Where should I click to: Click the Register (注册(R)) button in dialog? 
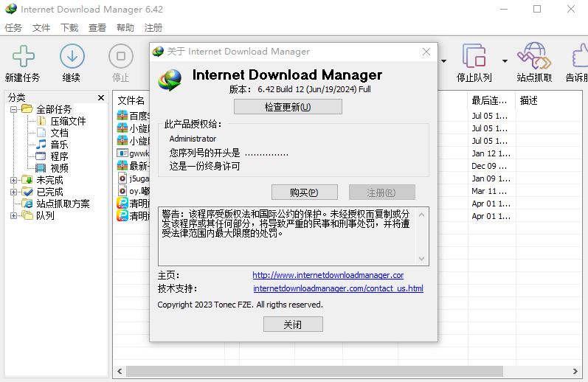pyautogui.click(x=381, y=192)
